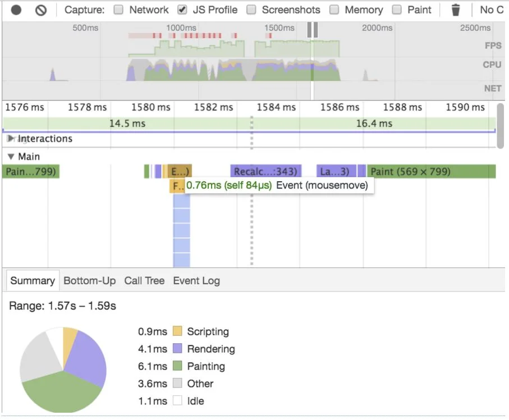Image resolution: width=509 pixels, height=420 pixels.
Task: Select the 14.5 ms frame bar
Action: (127, 123)
